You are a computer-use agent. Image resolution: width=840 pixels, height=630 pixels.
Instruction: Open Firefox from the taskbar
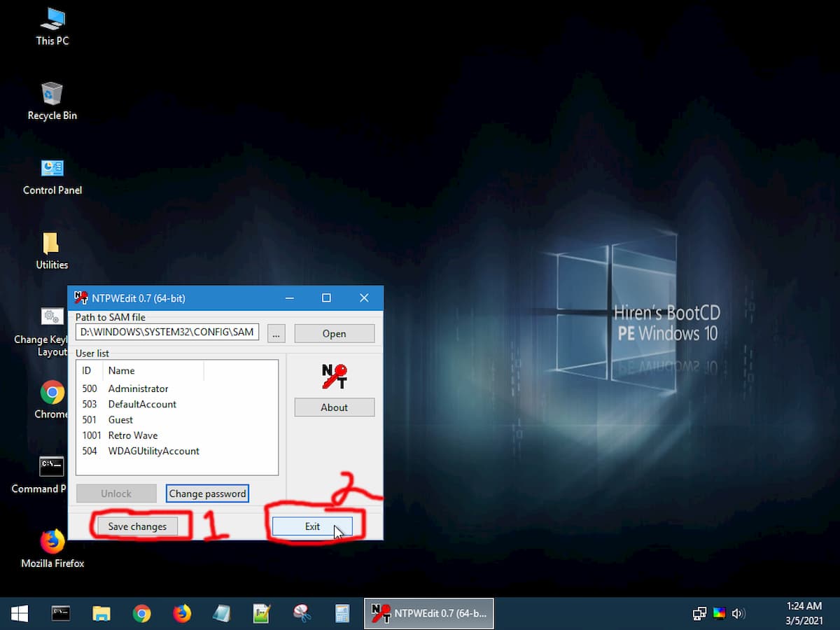182,614
